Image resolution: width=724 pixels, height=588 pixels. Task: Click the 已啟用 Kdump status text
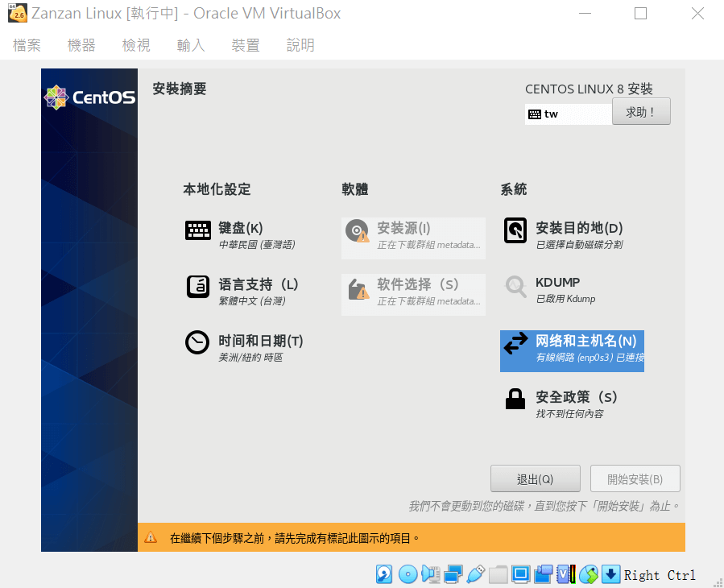pos(565,299)
